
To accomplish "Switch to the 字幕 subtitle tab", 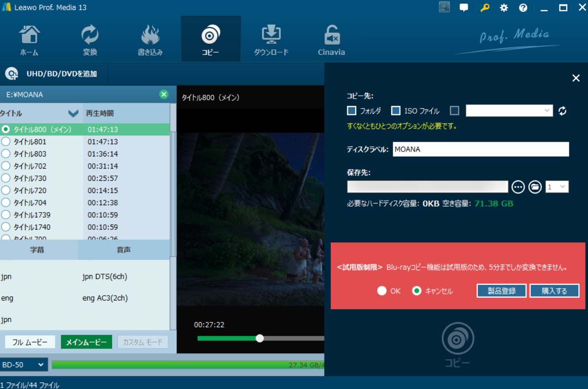I will point(38,250).
